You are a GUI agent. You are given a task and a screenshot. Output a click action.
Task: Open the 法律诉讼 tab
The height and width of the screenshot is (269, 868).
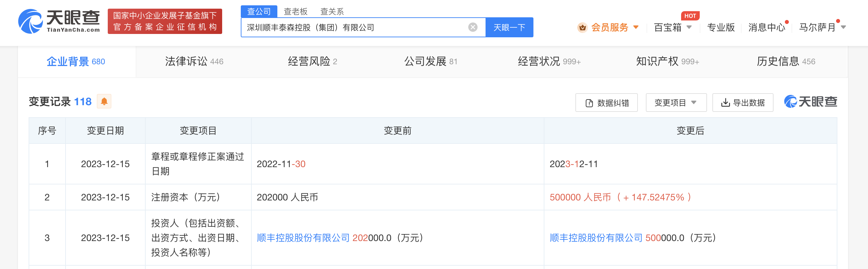194,62
